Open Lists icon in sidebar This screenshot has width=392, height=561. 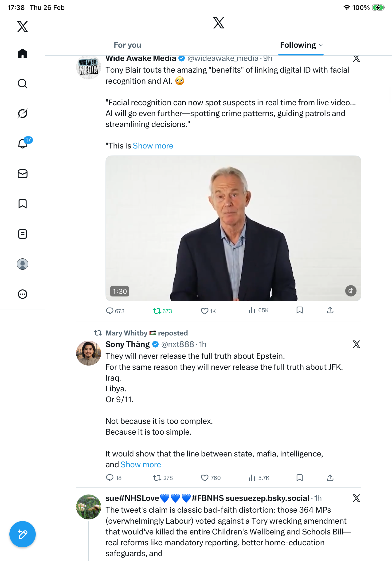pos(23,234)
